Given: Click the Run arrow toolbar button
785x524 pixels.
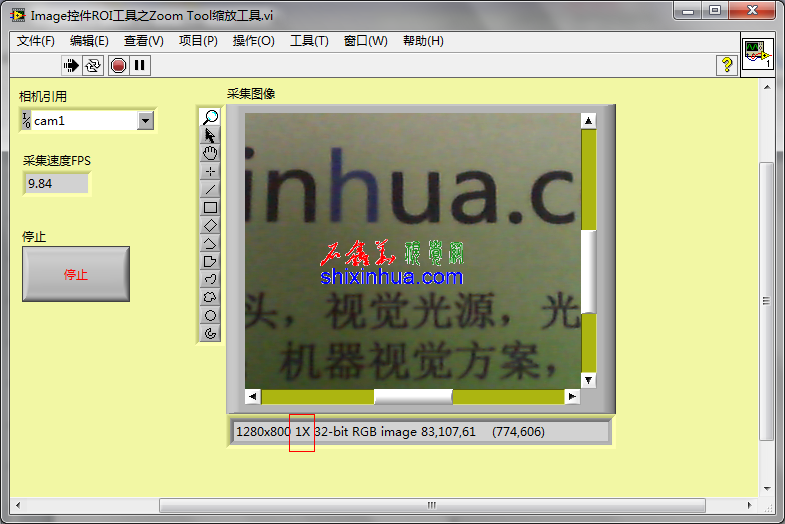Looking at the screenshot, I should (72, 66).
